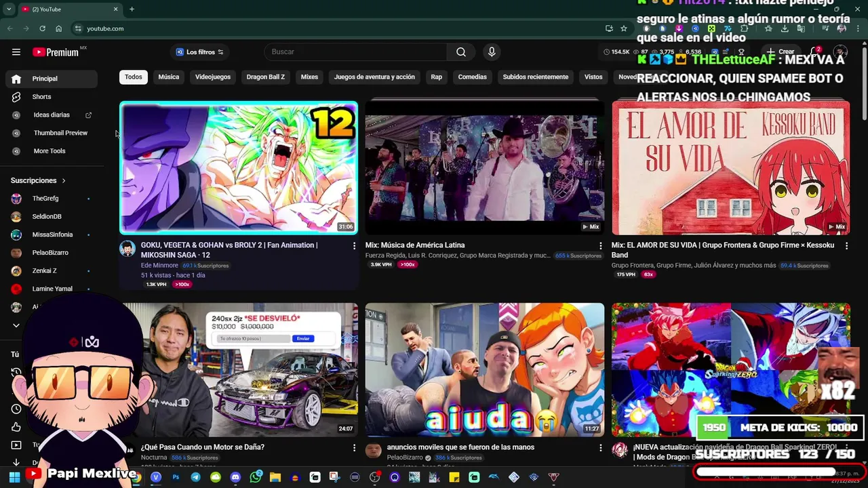View site information icon in address bar

coord(79,28)
